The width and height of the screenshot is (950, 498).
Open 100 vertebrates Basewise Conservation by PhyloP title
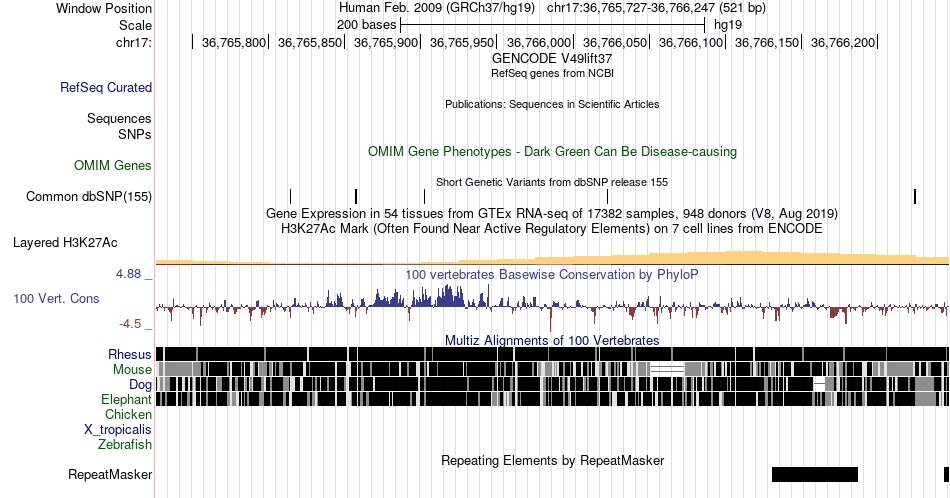552,274
